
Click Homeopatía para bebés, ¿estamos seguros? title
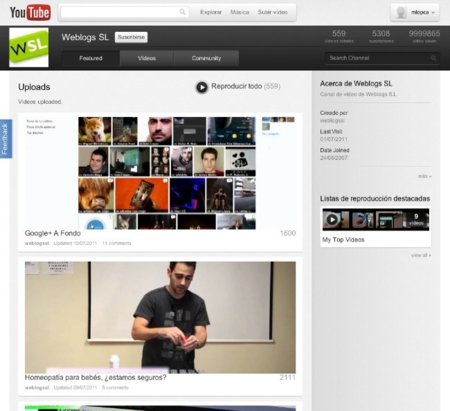click(95, 377)
